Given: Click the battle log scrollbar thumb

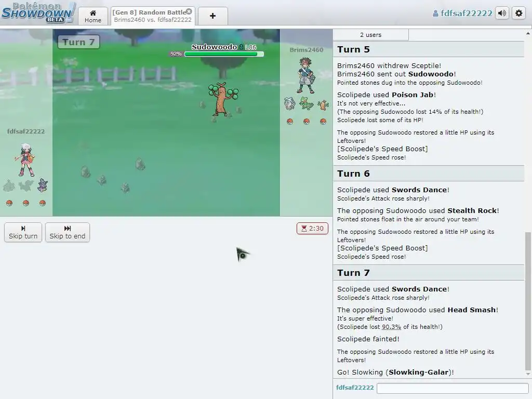Looking at the screenshot, I should pos(528,301).
